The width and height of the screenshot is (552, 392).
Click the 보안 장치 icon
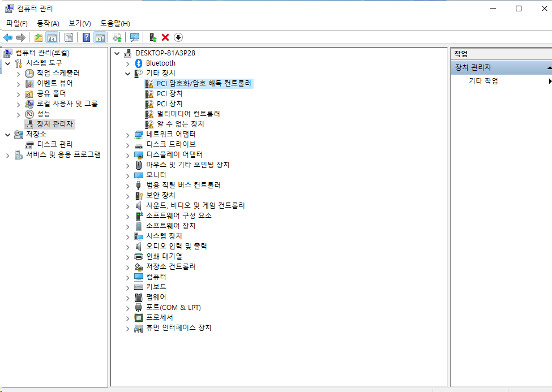tap(139, 195)
